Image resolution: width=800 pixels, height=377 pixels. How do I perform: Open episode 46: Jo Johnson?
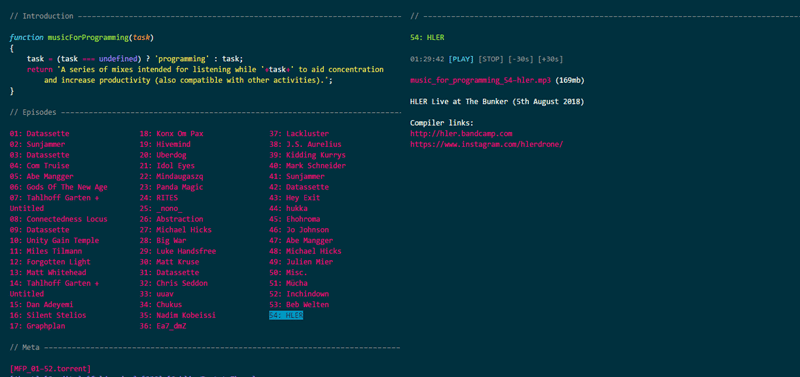click(299, 230)
